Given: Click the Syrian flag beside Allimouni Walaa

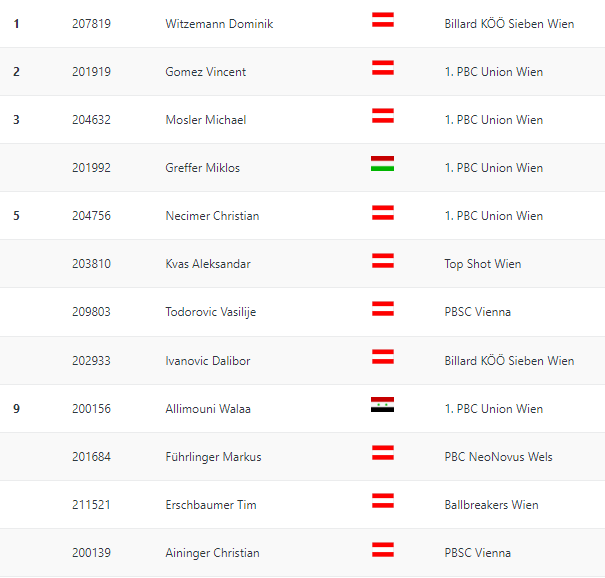Looking at the screenshot, I should tap(382, 404).
